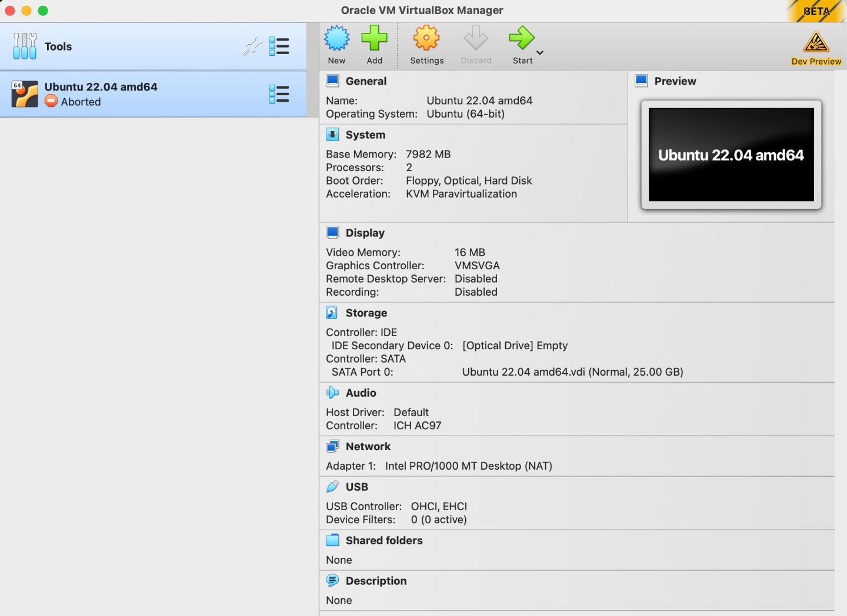Click the Storage section icon
This screenshot has height=616, width=847.
click(332, 312)
